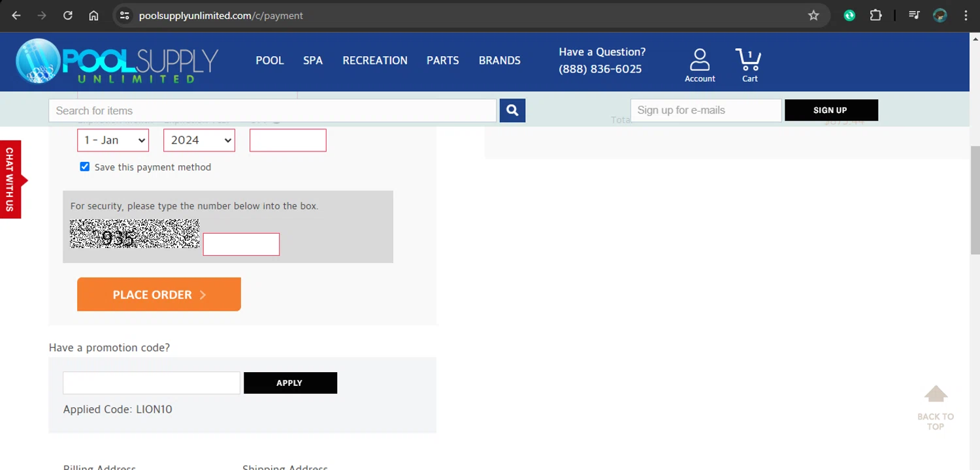Viewport: 980px width, 470px height.
Task: Click the Pool Supply Unlimited logo
Action: 117,61
